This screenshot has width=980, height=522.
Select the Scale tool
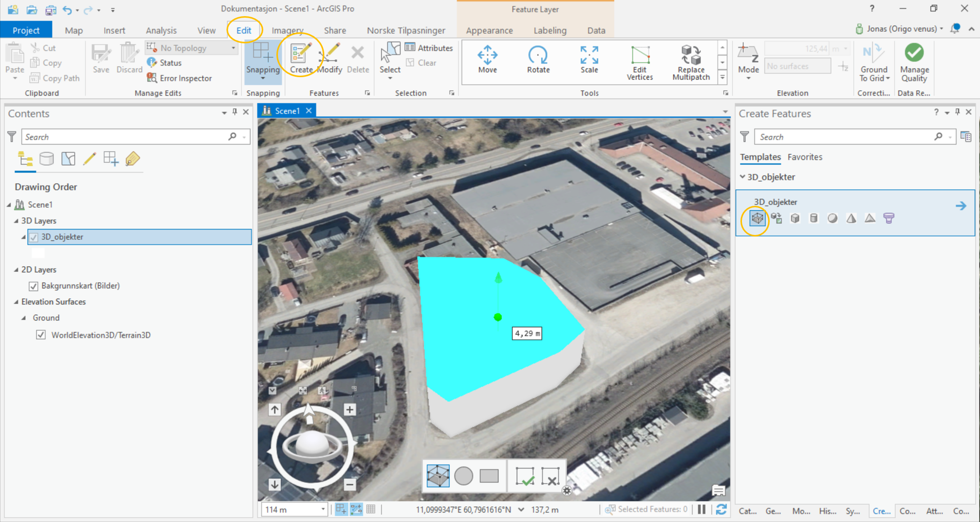[x=589, y=60]
